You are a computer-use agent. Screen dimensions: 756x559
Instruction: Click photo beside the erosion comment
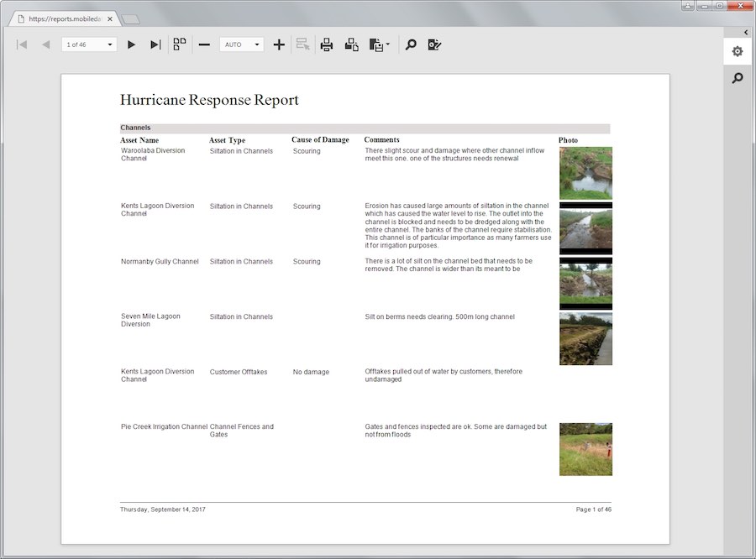(585, 228)
